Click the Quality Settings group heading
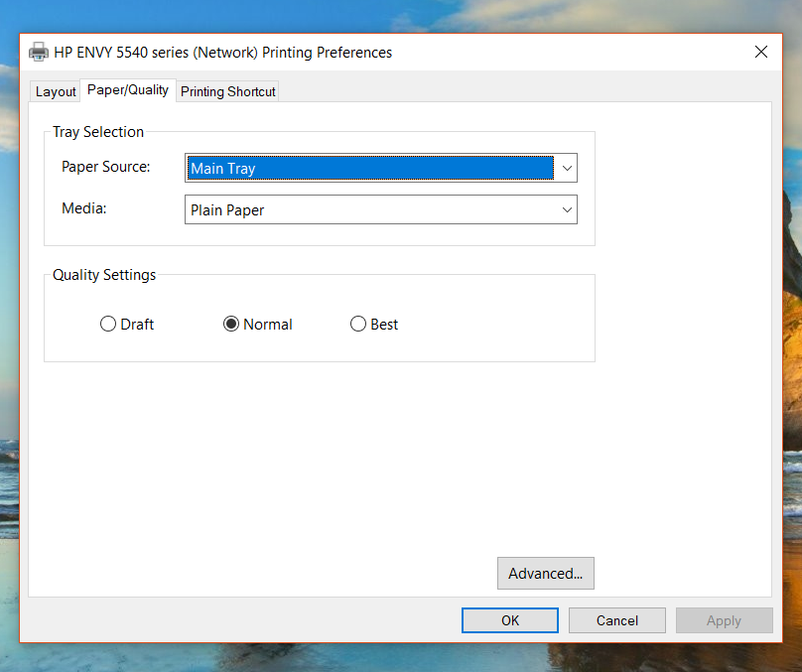Viewport: 802px width, 672px height. coord(104,275)
